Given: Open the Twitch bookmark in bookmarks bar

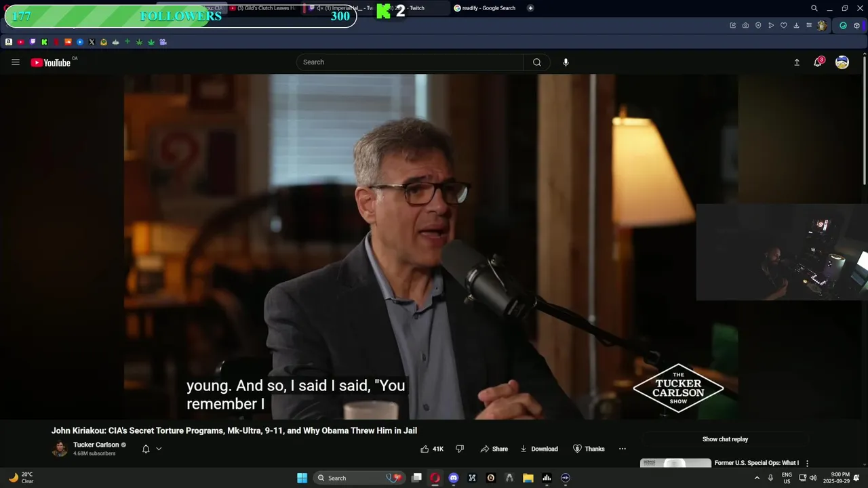Looking at the screenshot, I should tap(33, 42).
